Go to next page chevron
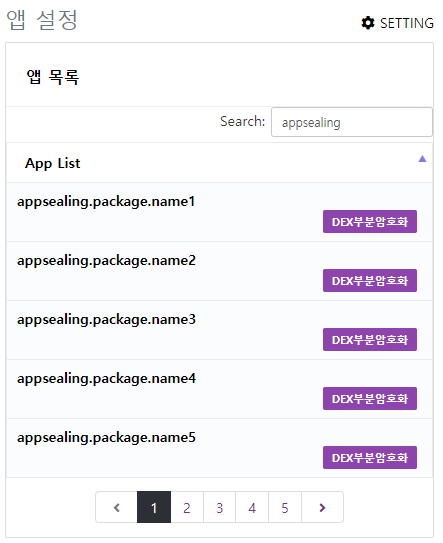Image resolution: width=443 pixels, height=543 pixels. point(322,507)
